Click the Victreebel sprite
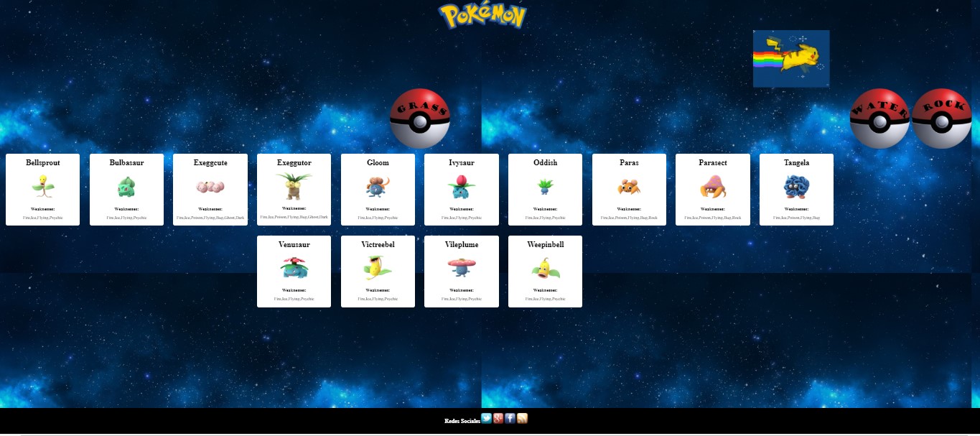 point(378,268)
